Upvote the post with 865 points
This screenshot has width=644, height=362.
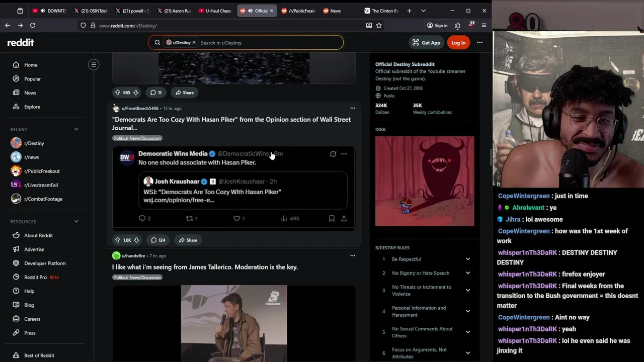click(x=118, y=93)
